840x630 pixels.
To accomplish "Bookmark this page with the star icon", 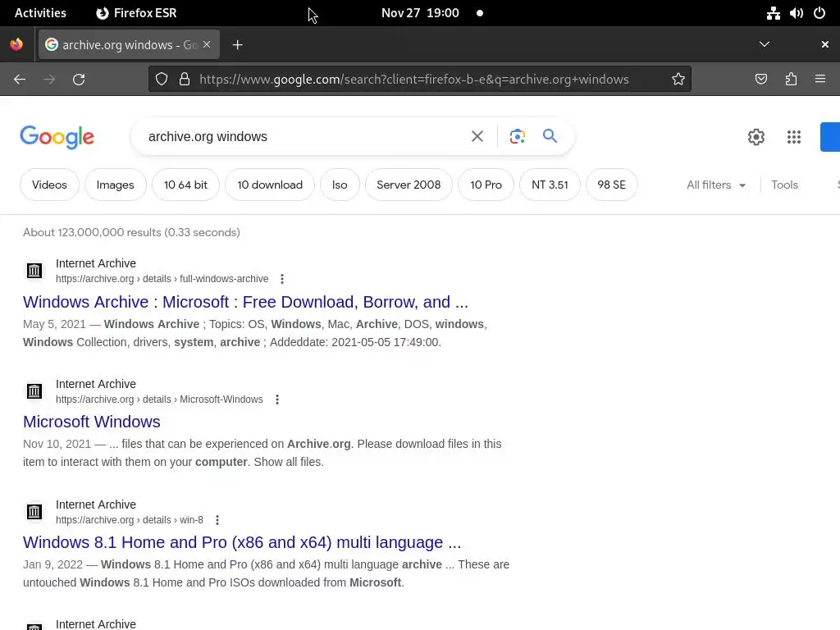I will 678,80.
